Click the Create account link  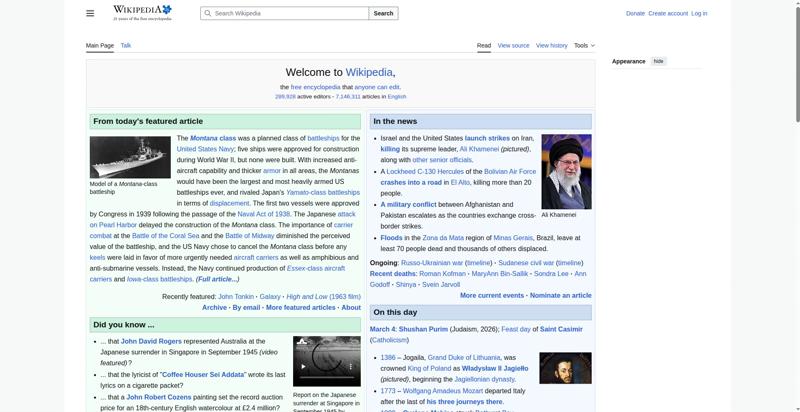pyautogui.click(x=668, y=13)
